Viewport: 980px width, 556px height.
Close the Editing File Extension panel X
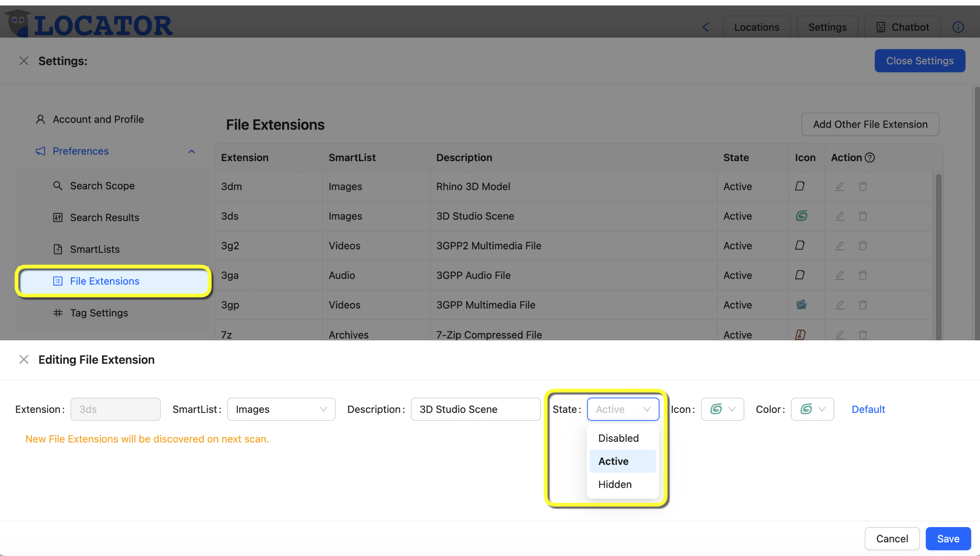24,359
